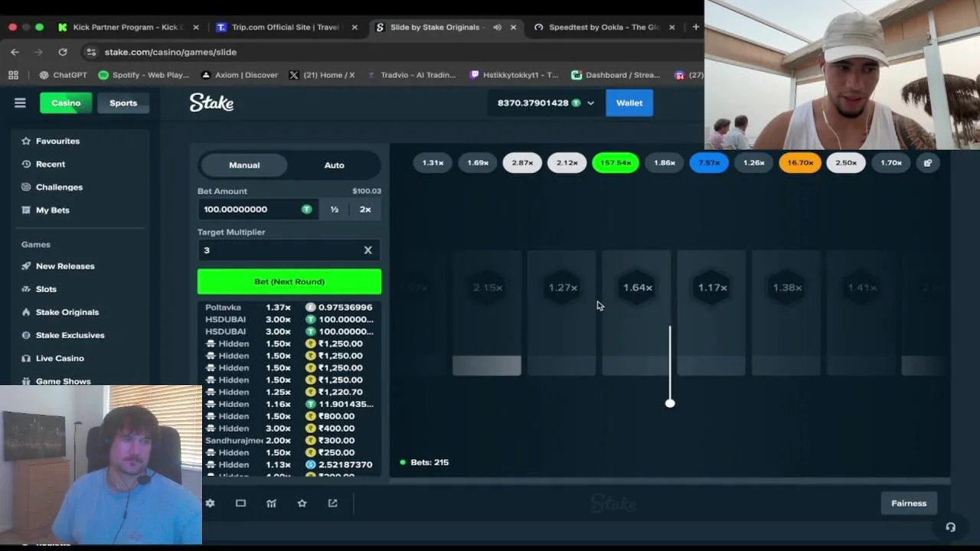This screenshot has width=980, height=551.
Task: Open a new browser tab
Action: [695, 27]
